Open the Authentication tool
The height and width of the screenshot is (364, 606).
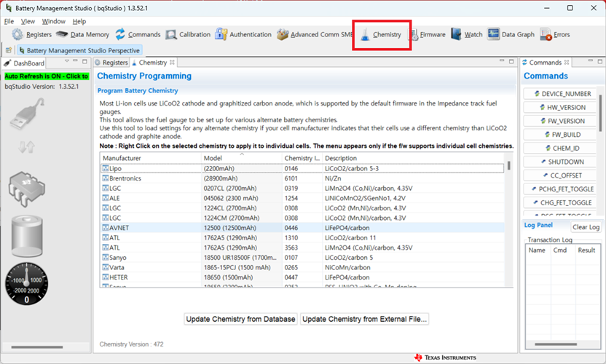(x=243, y=34)
